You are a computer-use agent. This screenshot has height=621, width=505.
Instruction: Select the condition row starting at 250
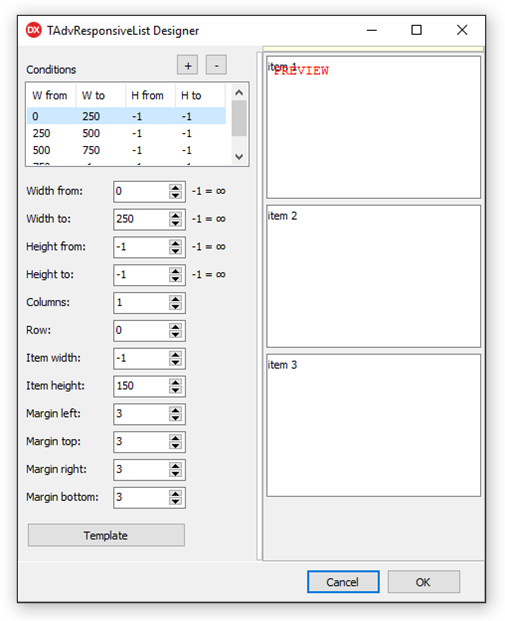point(126,133)
